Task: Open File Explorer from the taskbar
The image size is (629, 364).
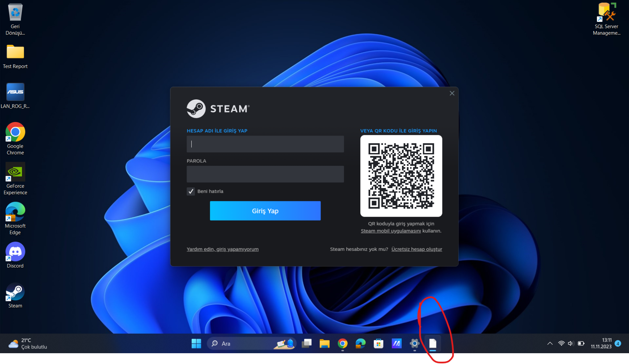Action: tap(324, 343)
